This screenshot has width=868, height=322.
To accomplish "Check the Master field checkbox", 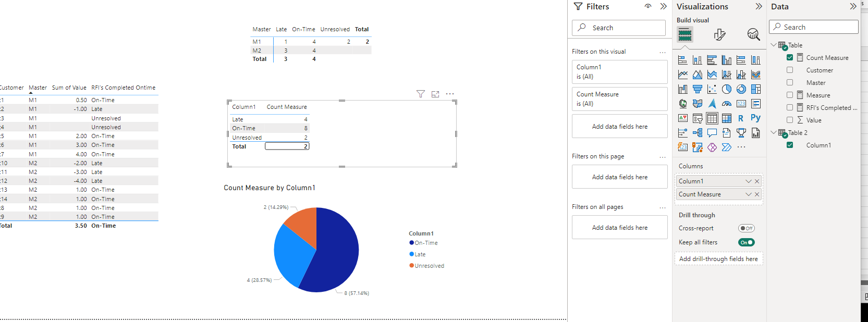I will [x=790, y=82].
